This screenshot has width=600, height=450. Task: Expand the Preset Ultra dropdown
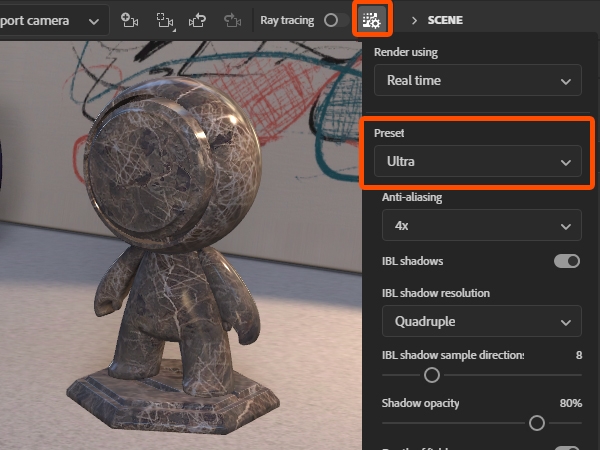click(x=478, y=161)
